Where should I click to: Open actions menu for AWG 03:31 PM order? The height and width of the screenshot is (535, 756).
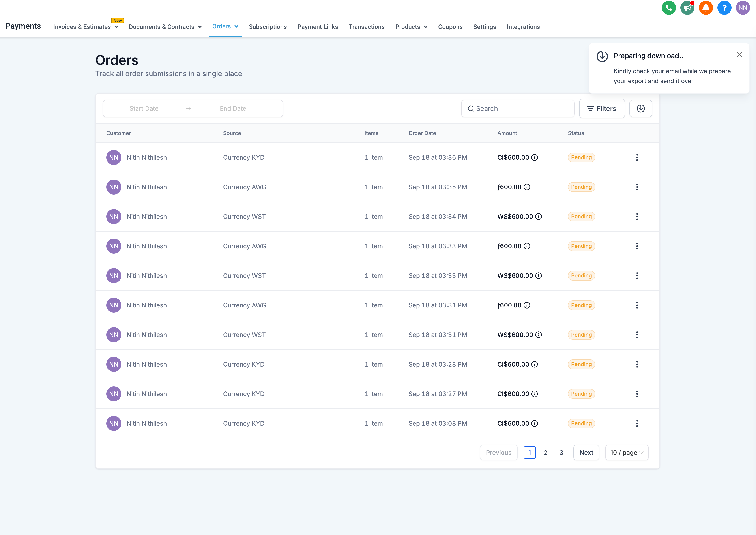pos(637,305)
